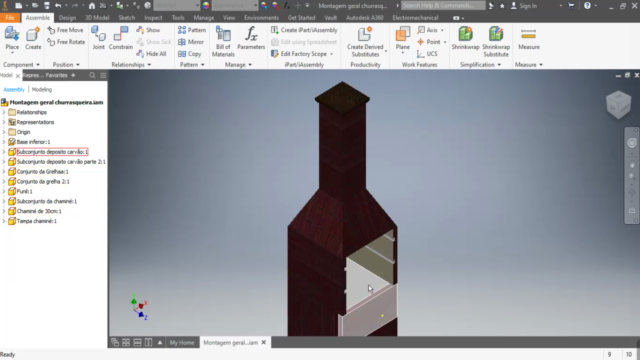
Task: Open the Measure panel dropdown
Action: [529, 64]
